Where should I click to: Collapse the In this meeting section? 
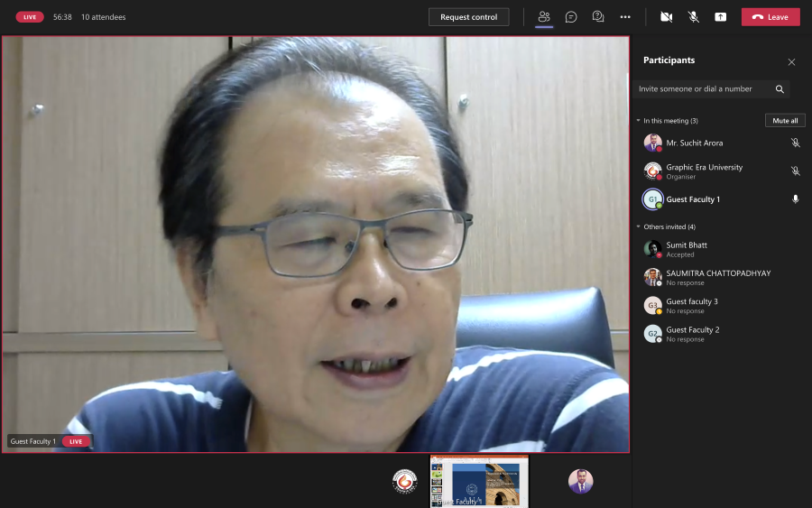639,120
